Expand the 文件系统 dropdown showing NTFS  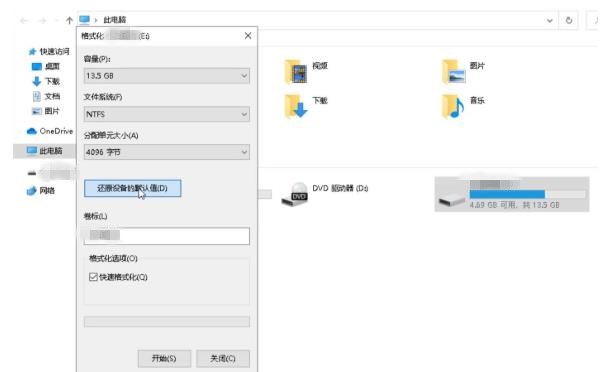click(167, 114)
